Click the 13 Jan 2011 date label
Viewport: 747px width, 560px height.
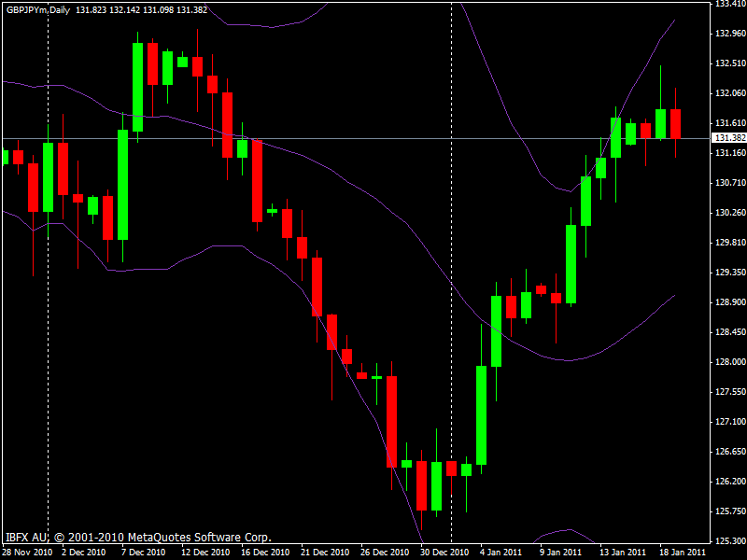623,553
